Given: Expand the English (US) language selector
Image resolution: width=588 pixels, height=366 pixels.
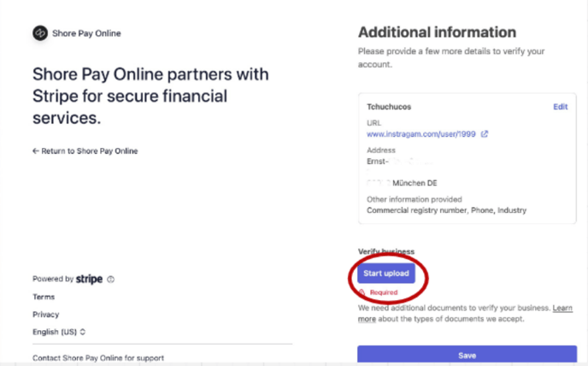Looking at the screenshot, I should click(59, 332).
